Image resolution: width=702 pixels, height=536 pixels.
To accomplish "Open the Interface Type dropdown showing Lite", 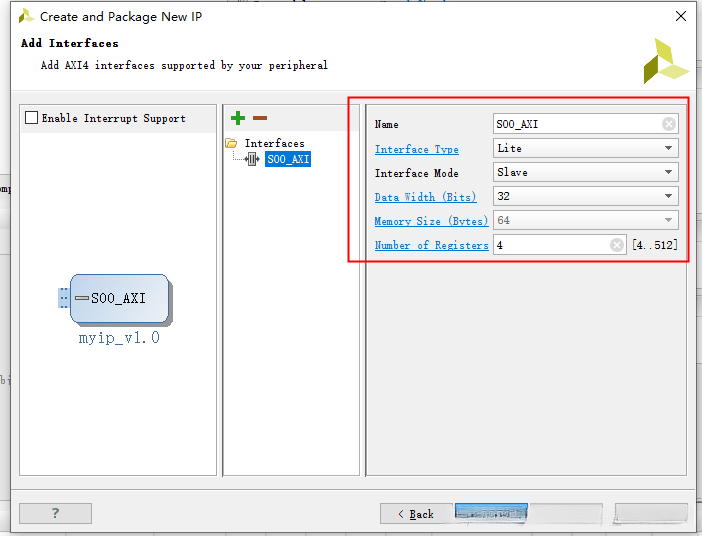I will [x=586, y=148].
